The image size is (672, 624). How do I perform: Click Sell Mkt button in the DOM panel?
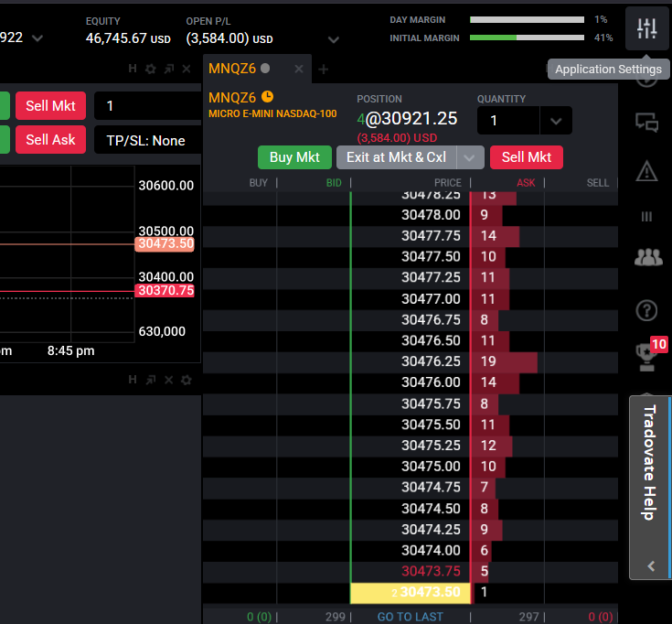(x=527, y=157)
